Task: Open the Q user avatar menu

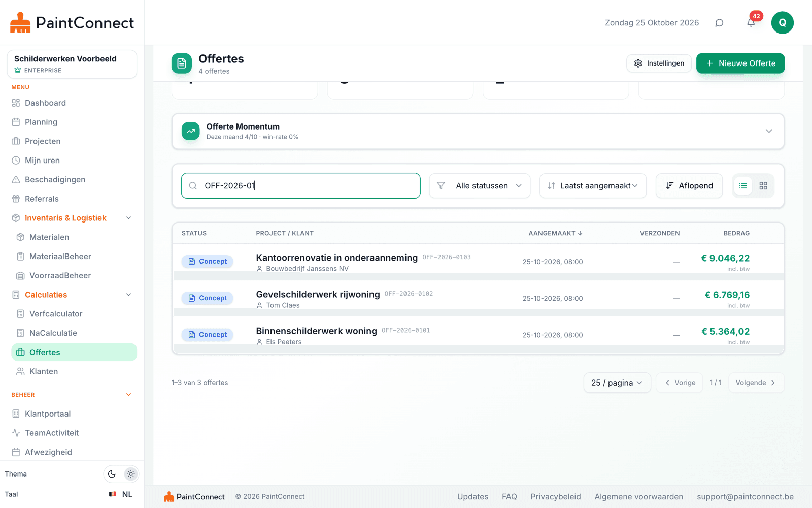Action: [782, 23]
